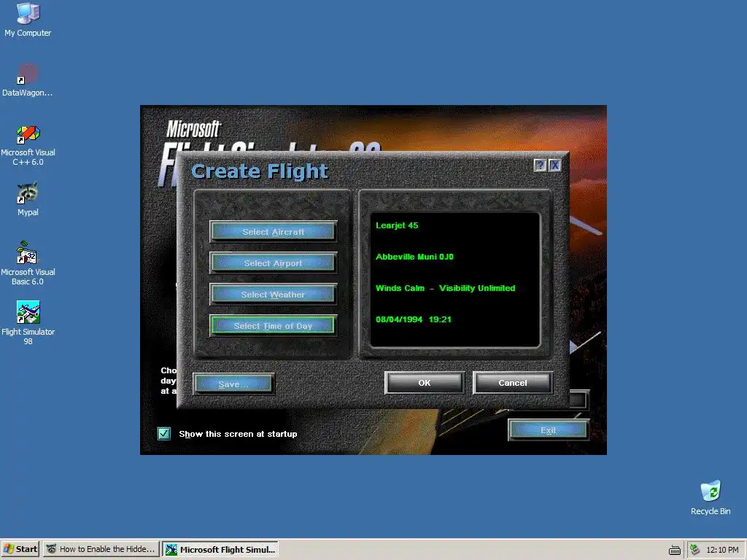Cancel the Create Flight dialog

point(513,383)
